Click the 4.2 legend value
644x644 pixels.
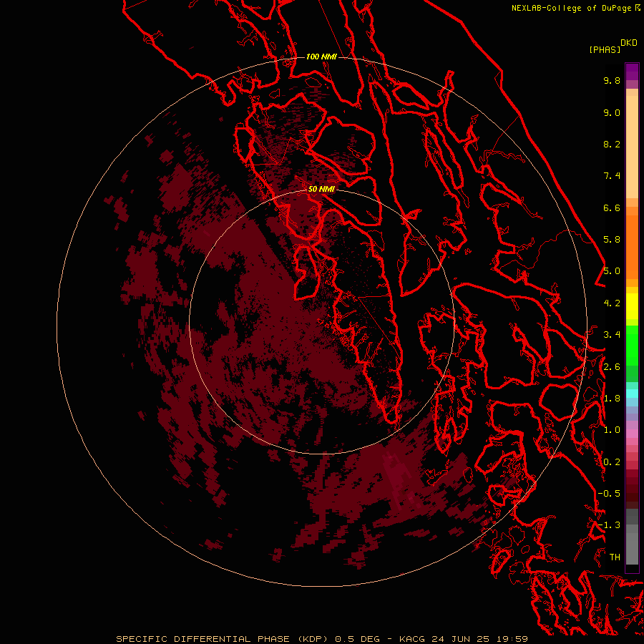click(x=612, y=303)
